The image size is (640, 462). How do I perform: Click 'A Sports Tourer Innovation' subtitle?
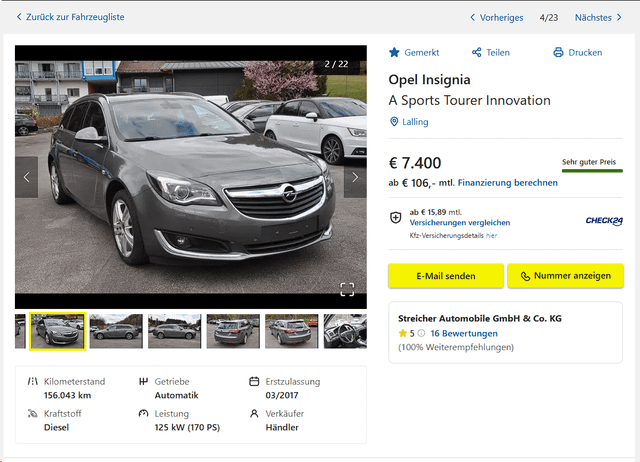click(x=469, y=100)
